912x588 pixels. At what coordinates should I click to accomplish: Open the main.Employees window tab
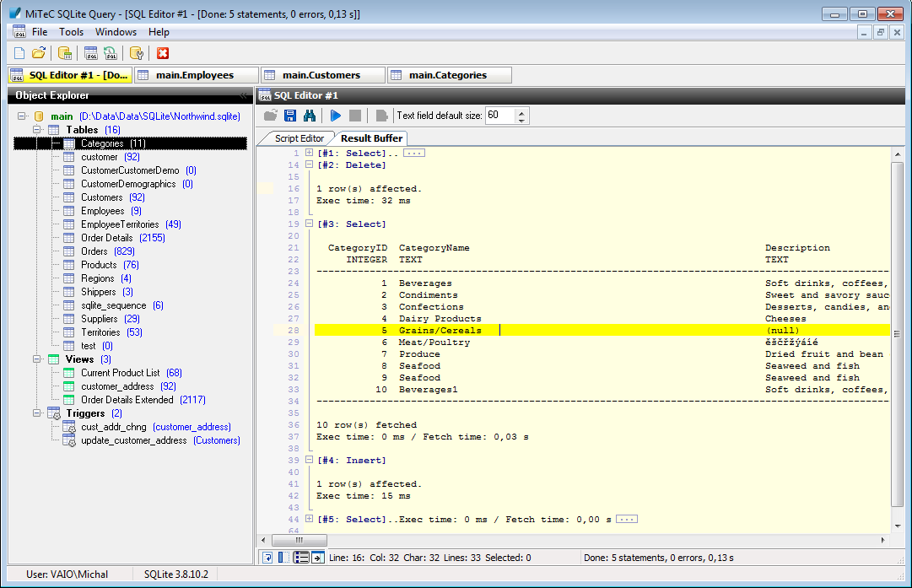(x=195, y=75)
